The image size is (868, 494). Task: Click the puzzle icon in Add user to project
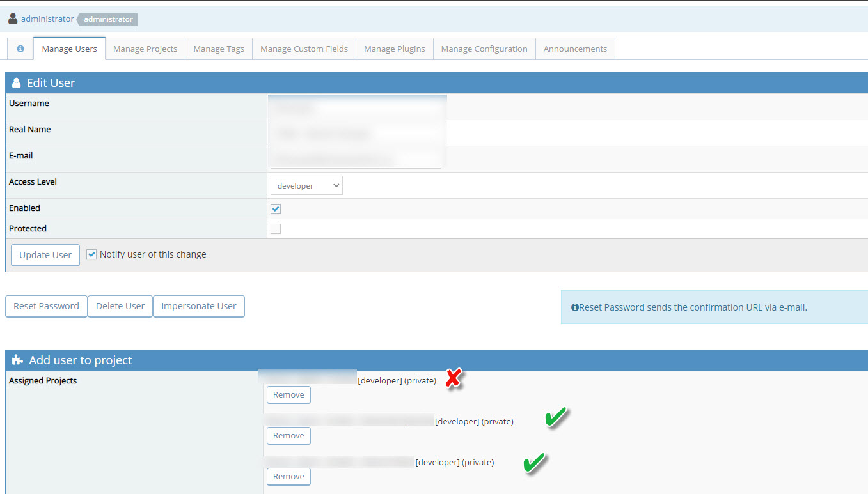pyautogui.click(x=18, y=360)
